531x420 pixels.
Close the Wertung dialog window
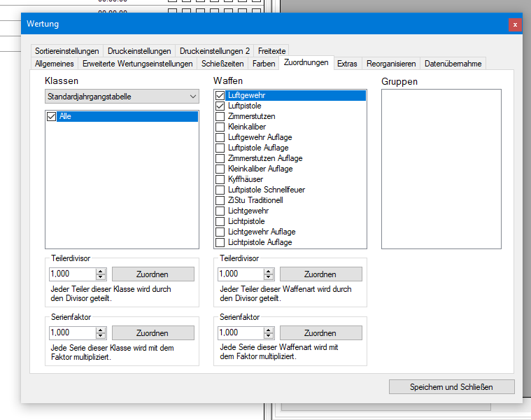point(515,24)
